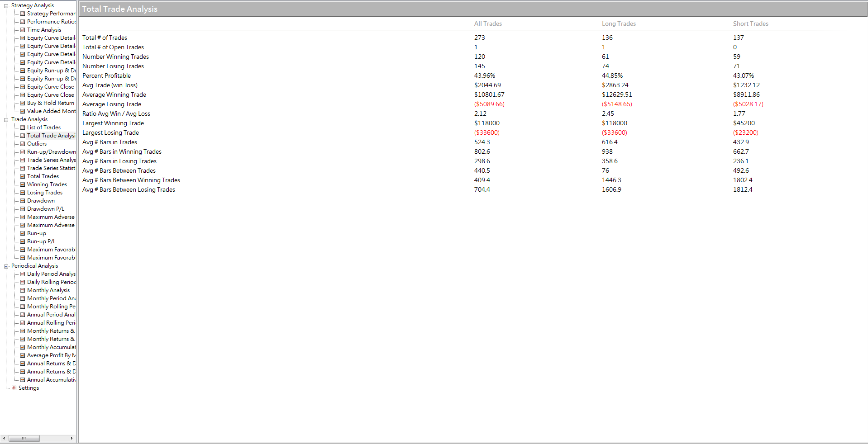Click the table icon beside Strategy Performance

(x=23, y=14)
